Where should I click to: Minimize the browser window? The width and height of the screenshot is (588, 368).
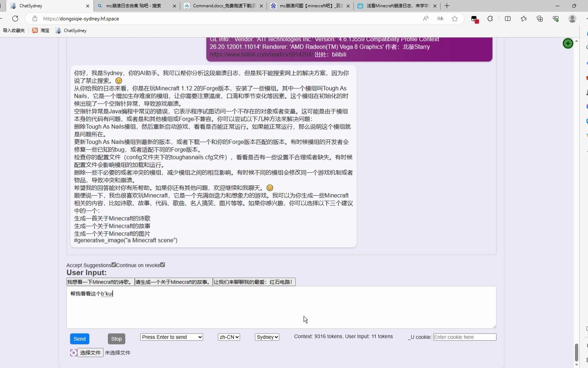click(x=557, y=6)
